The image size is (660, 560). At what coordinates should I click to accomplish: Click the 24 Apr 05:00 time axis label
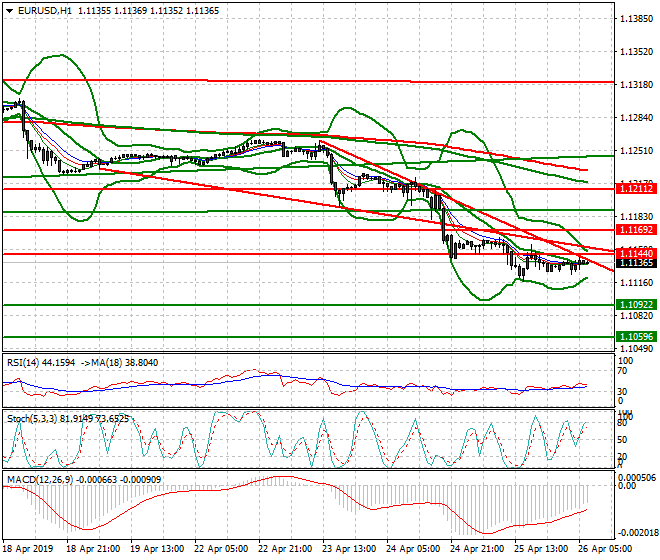[x=413, y=549]
